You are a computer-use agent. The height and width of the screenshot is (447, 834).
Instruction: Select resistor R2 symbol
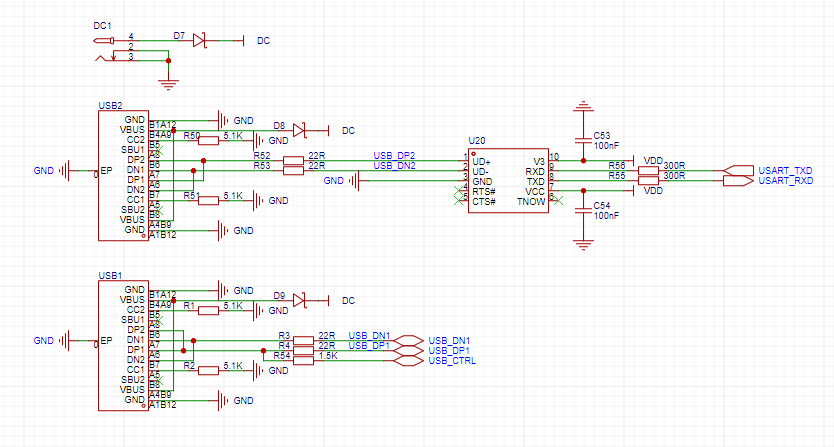coord(208,370)
